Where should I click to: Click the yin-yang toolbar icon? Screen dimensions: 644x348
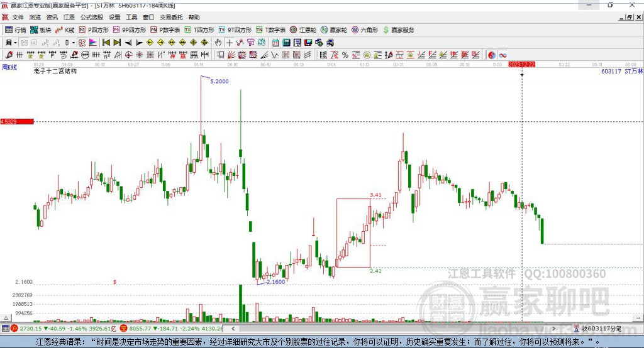(492, 55)
